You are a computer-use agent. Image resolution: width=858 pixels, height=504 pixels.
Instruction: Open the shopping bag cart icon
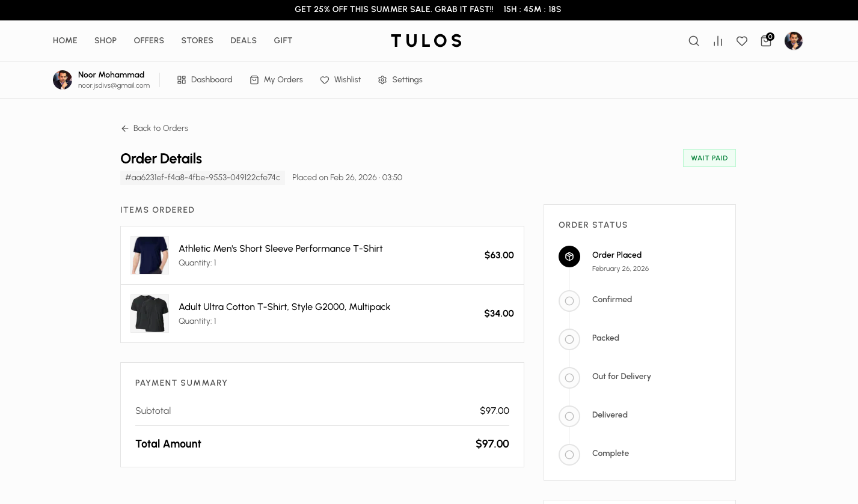(766, 41)
